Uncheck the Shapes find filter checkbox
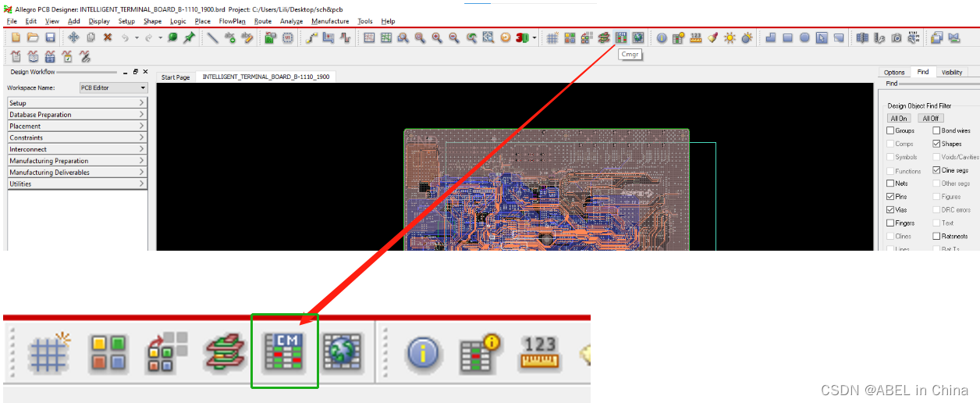This screenshot has width=980, height=403. click(936, 144)
